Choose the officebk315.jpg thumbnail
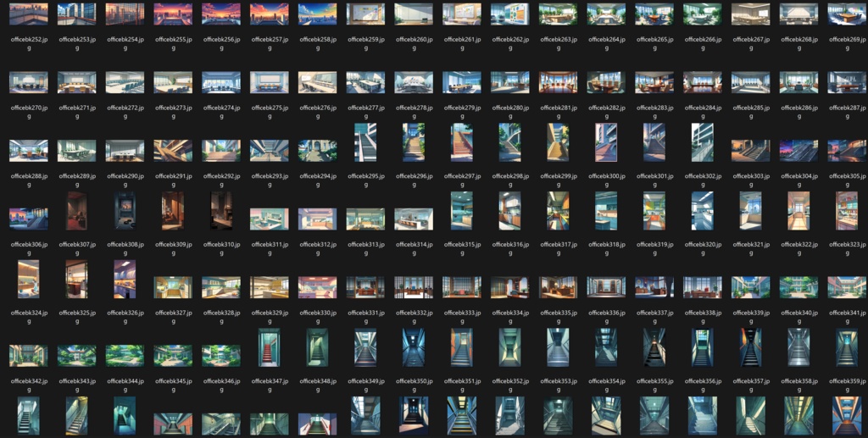 pyautogui.click(x=462, y=211)
